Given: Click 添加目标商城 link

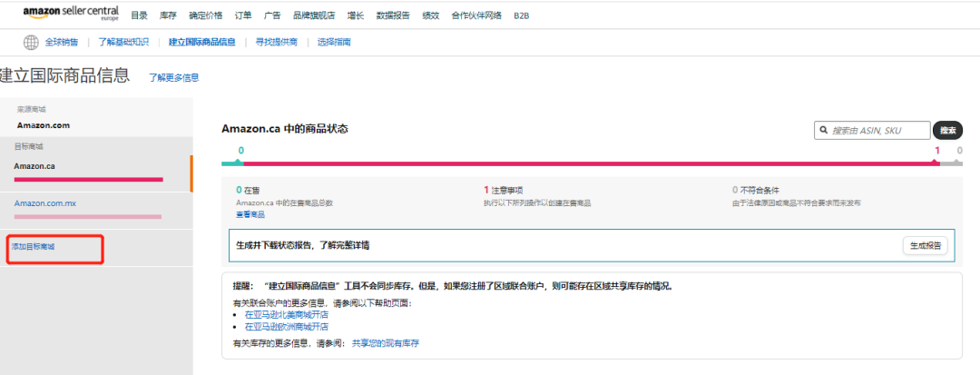Looking at the screenshot, I should click(34, 247).
